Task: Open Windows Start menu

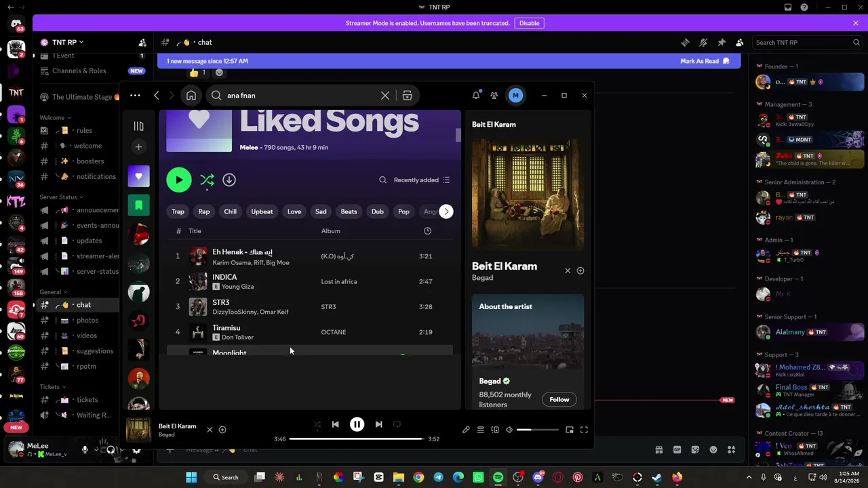Action: (x=191, y=477)
